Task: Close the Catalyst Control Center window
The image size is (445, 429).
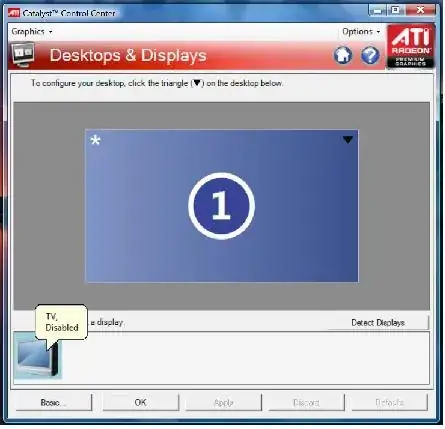Action: click(x=420, y=10)
